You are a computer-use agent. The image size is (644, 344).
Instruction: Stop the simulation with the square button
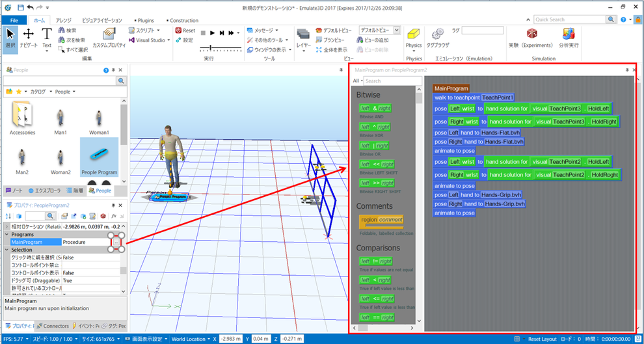click(204, 33)
